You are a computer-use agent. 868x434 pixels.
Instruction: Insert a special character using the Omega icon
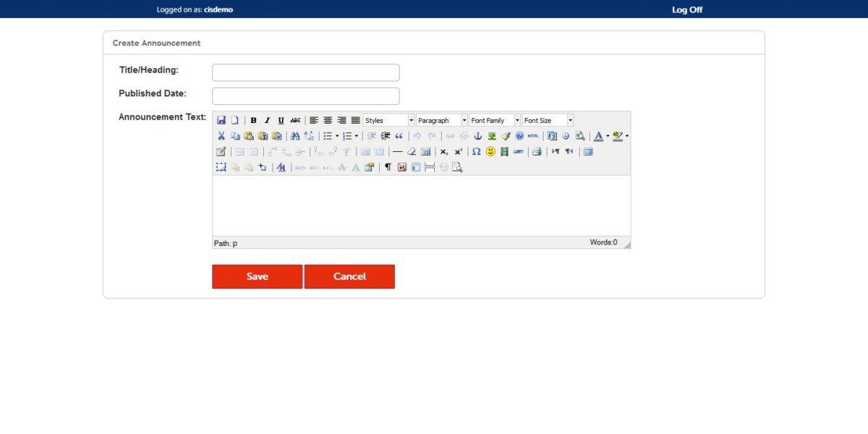476,152
